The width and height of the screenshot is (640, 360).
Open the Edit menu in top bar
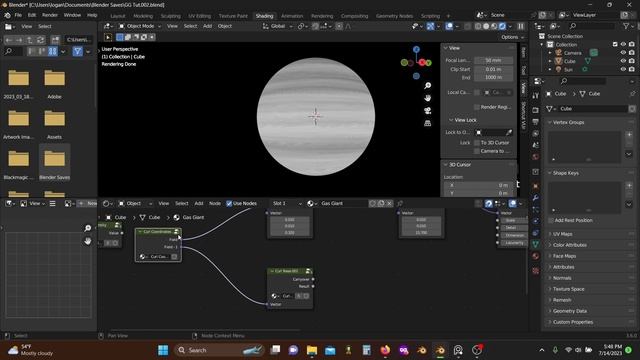(x=32, y=15)
